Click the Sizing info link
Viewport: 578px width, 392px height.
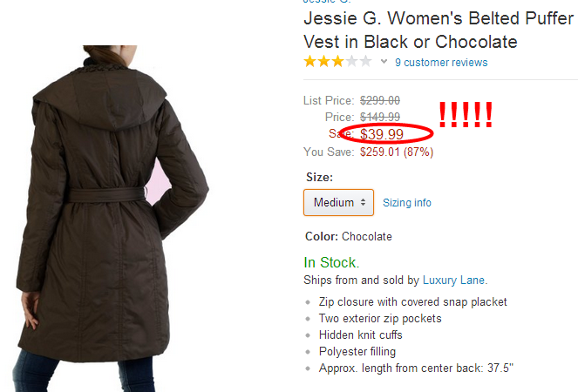(407, 203)
